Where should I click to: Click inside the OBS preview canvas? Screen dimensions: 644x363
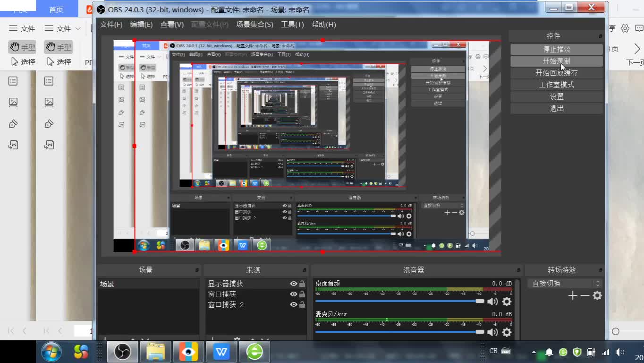tap(302, 146)
